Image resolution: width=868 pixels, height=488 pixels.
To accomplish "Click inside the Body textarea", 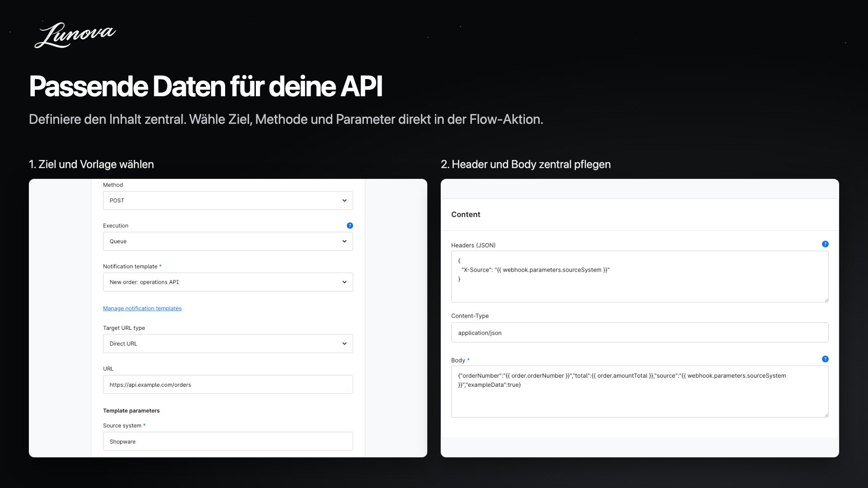I will [x=640, y=391].
